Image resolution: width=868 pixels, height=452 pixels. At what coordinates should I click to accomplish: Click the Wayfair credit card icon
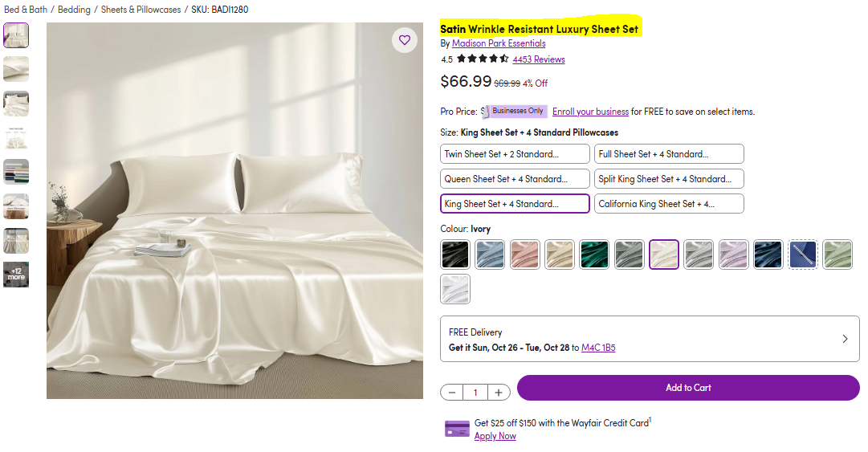457,429
